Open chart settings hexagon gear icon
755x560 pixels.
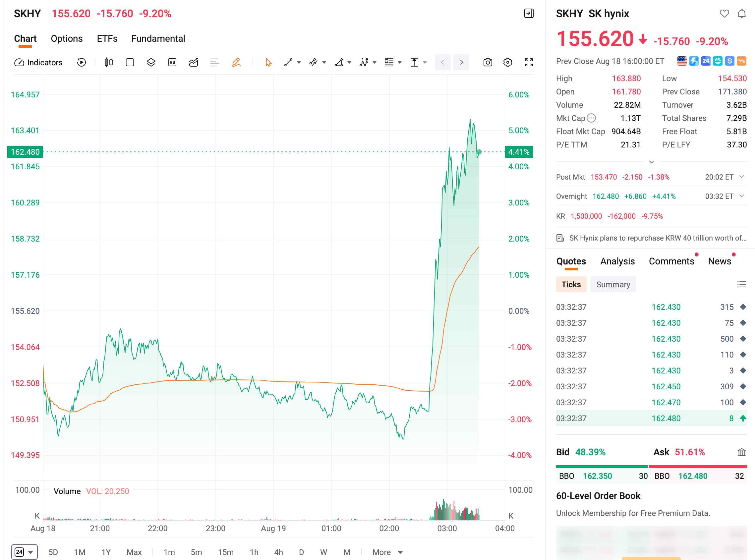point(508,62)
